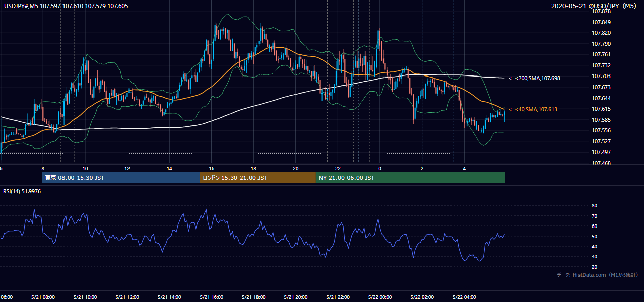
Task: Click hour label 16 under the price chart
Action: (x=212, y=169)
